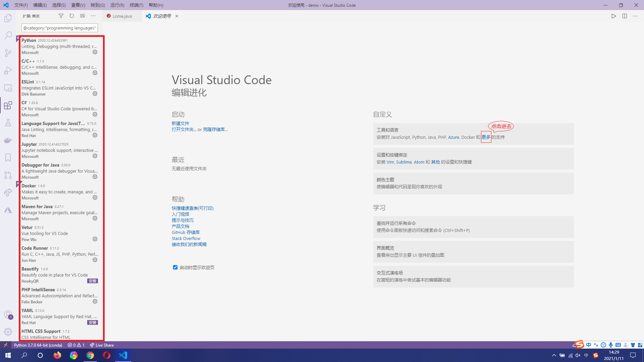Open manage gear for Python extension
The width and height of the screenshot is (644, 362).
tap(95, 52)
